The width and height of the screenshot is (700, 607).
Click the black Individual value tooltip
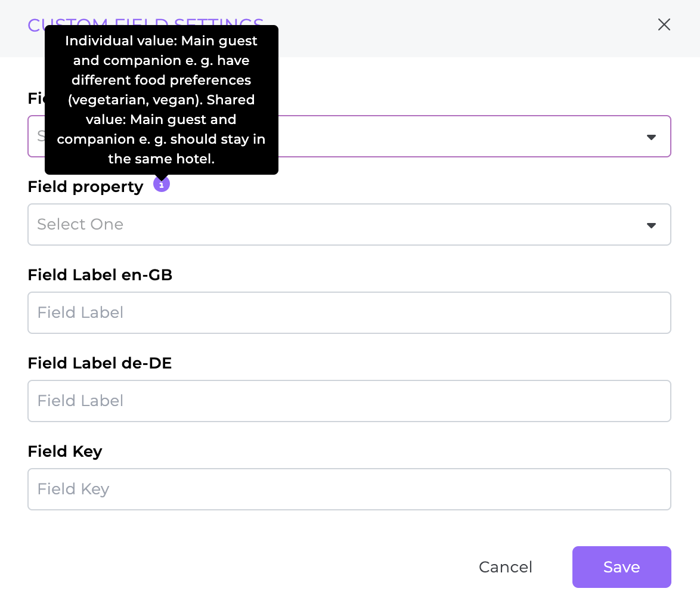tap(161, 100)
